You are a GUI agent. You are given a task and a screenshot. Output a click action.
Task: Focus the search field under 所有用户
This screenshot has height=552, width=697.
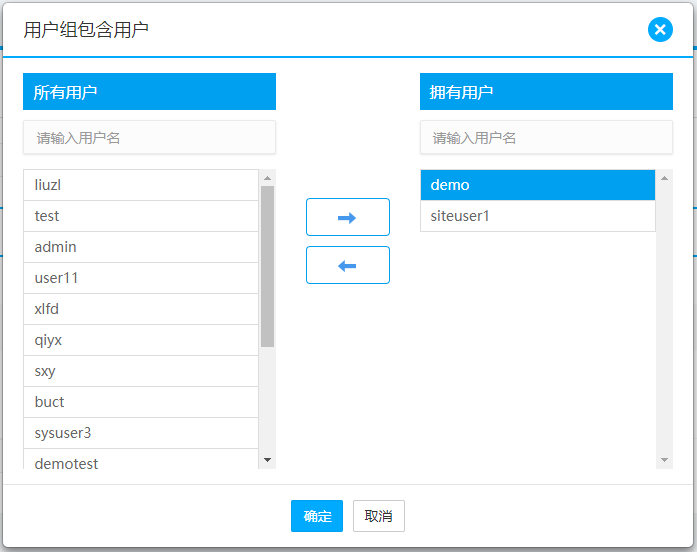pos(149,138)
